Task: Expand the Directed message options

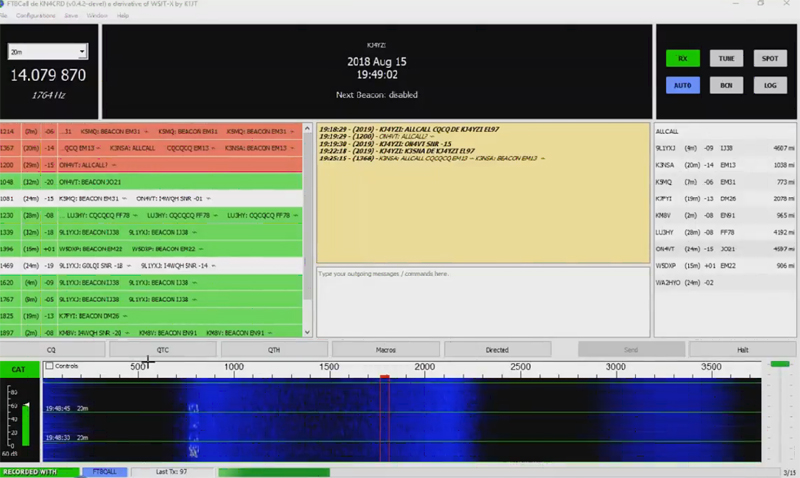Action: [x=496, y=349]
